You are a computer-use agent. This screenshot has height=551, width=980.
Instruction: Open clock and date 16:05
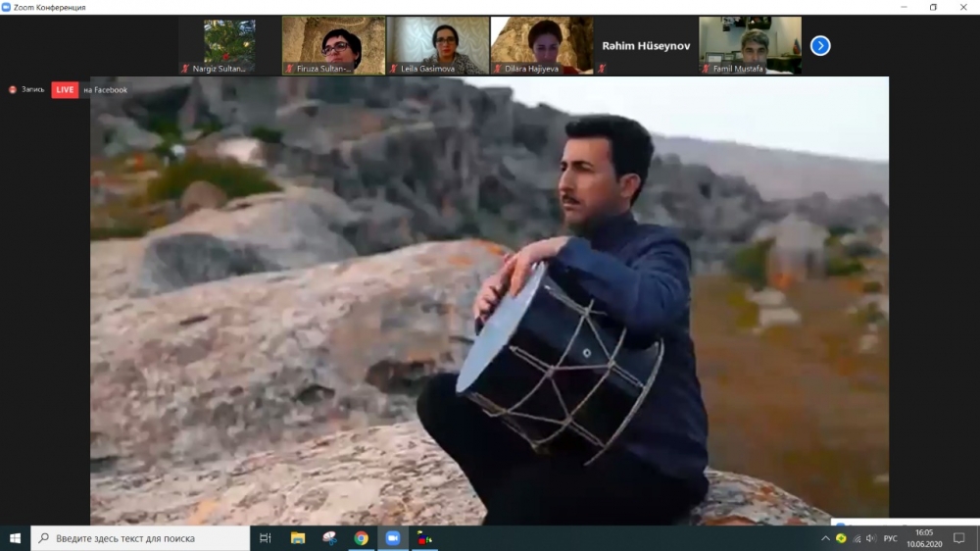(924, 538)
